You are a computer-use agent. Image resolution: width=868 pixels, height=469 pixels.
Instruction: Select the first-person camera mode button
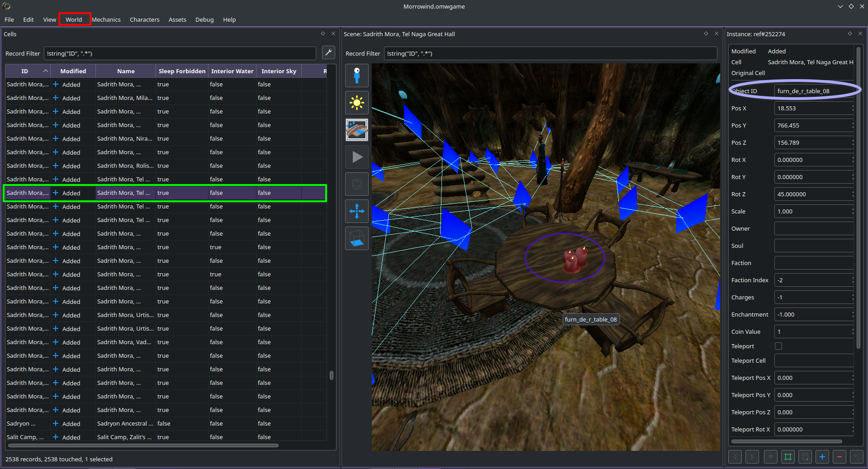(357, 76)
